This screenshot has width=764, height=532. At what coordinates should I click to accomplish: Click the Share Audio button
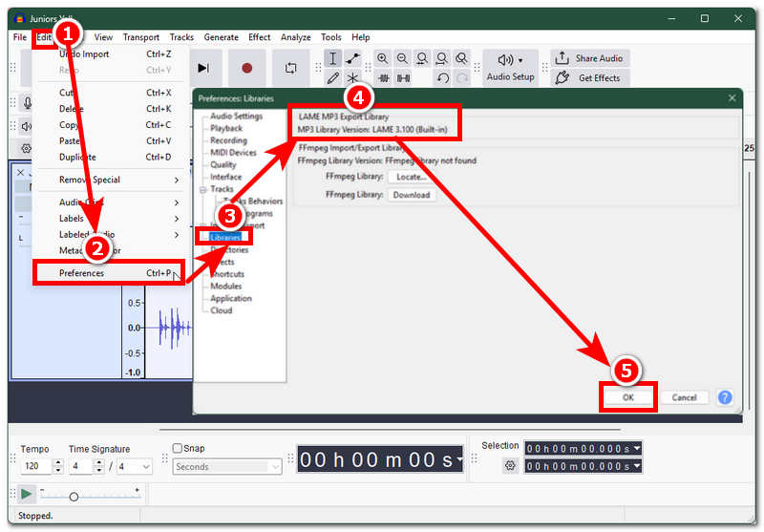[590, 58]
